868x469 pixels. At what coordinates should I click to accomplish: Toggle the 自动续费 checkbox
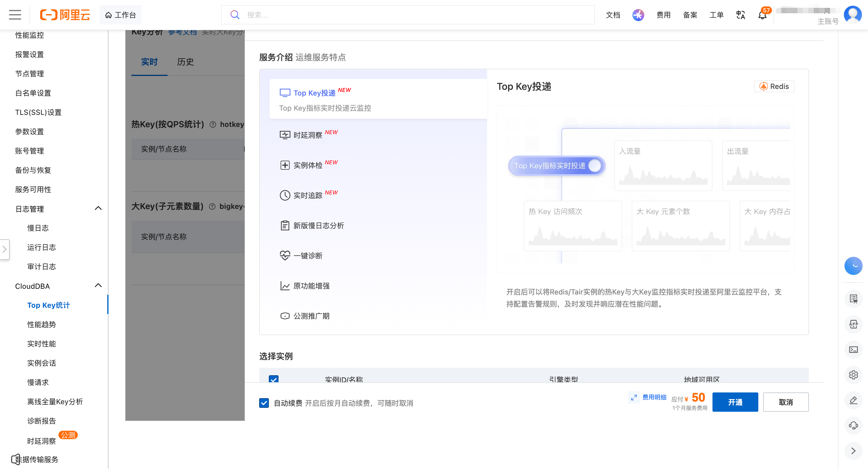[264, 403]
